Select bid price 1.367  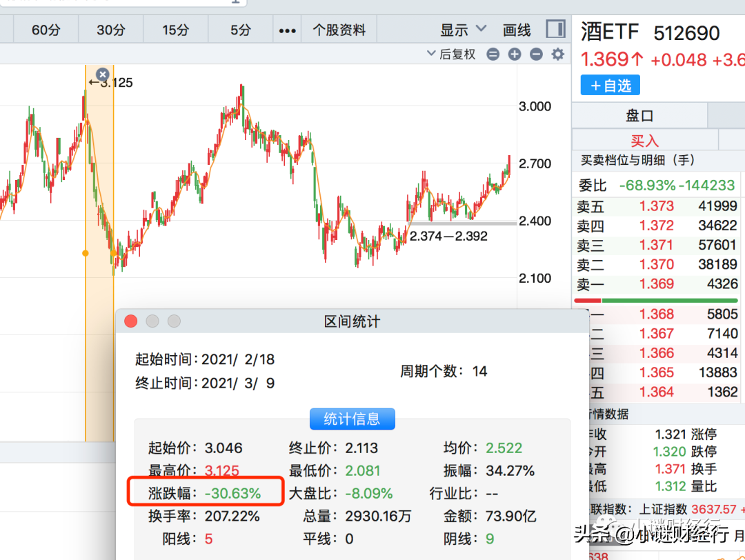[x=657, y=333]
